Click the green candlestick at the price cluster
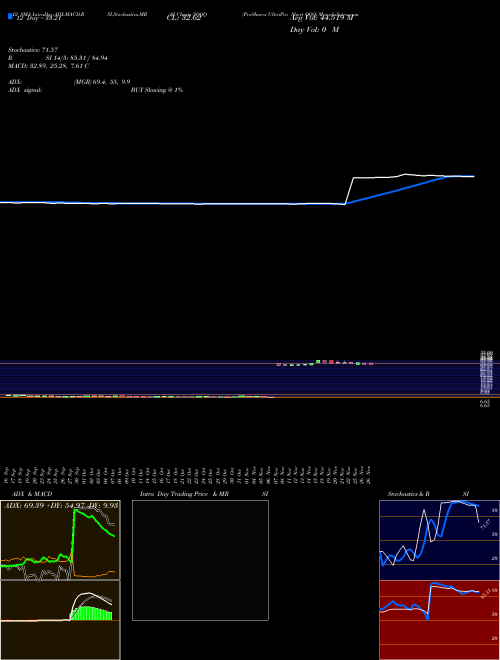Image resolution: width=500 pixels, height=660 pixels. (x=318, y=361)
